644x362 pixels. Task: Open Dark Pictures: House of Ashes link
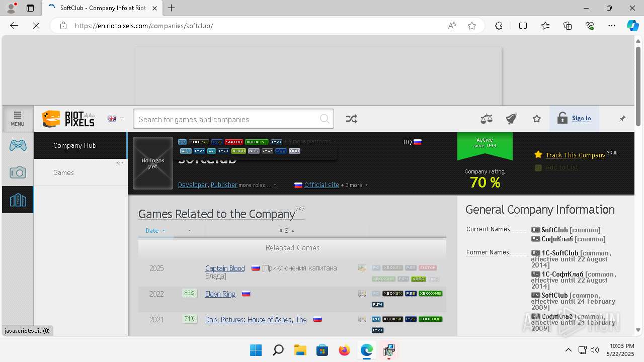[x=256, y=320]
